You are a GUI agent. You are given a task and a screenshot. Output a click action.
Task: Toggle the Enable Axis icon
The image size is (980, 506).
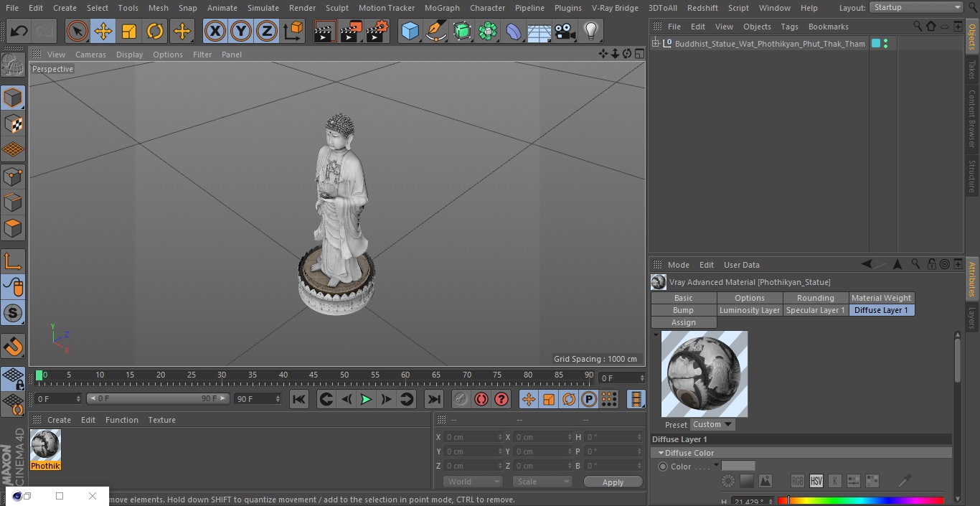tap(13, 261)
